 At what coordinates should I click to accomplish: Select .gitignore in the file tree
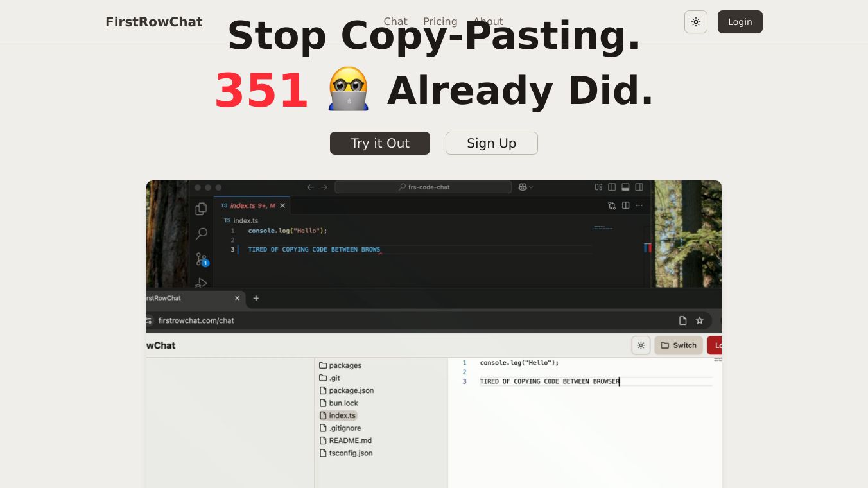point(340,428)
